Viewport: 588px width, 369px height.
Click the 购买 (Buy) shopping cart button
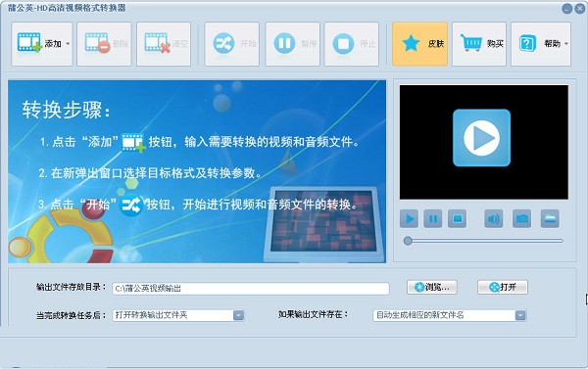click(x=479, y=44)
